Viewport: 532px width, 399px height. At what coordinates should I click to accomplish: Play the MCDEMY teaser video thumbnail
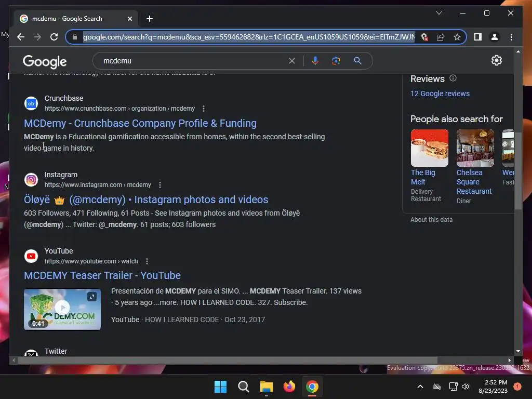(x=62, y=309)
